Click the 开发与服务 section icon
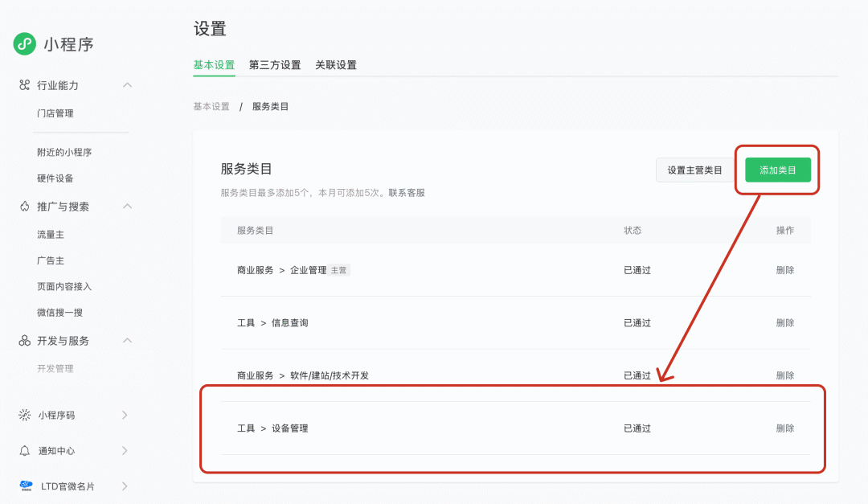868x504 pixels. pos(24,341)
